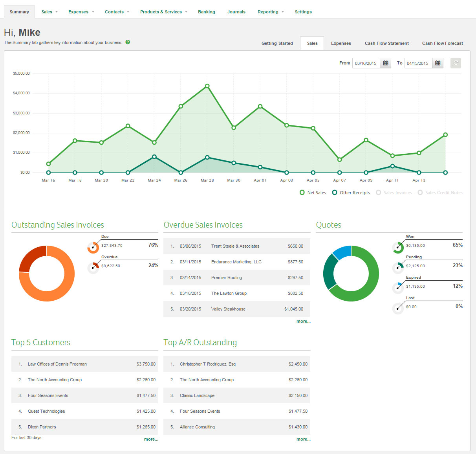The image size is (476, 454).
Task: Open the Sales menu dropdown
Action: 49,12
